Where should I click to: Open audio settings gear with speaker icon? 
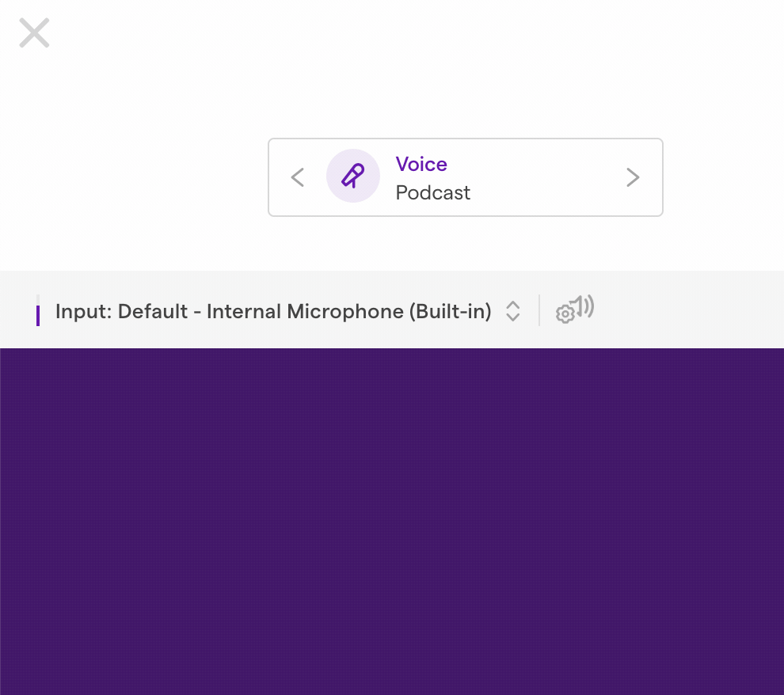[574, 310]
